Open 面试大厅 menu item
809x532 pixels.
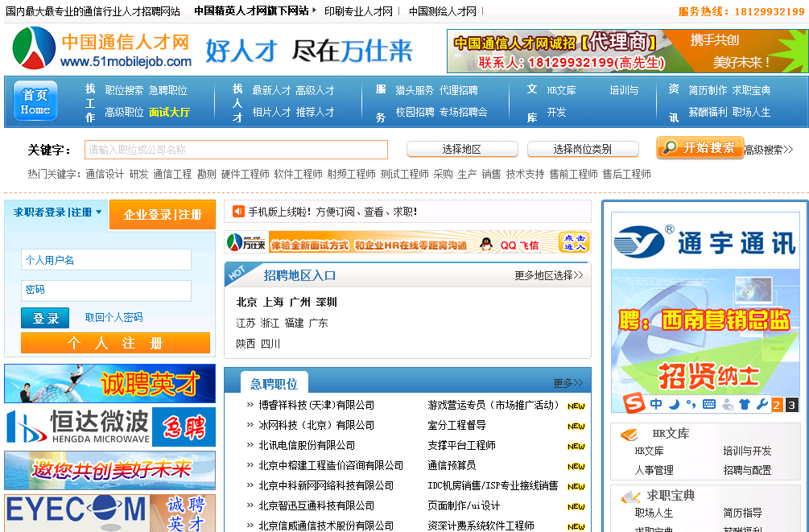[x=169, y=112]
